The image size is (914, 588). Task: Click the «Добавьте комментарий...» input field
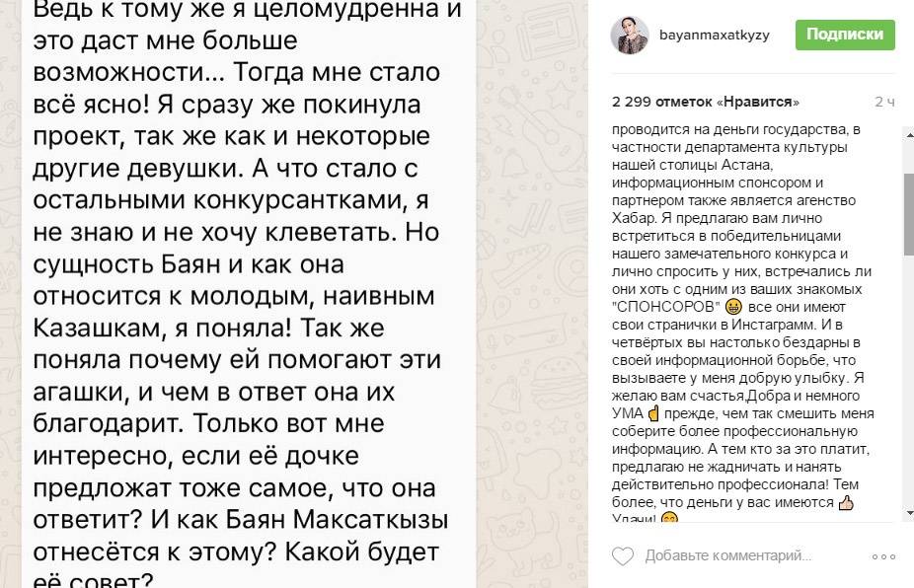coord(730,554)
